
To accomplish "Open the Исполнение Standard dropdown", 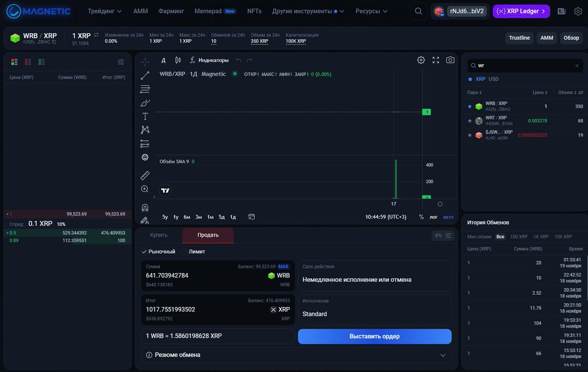I will (x=375, y=310).
